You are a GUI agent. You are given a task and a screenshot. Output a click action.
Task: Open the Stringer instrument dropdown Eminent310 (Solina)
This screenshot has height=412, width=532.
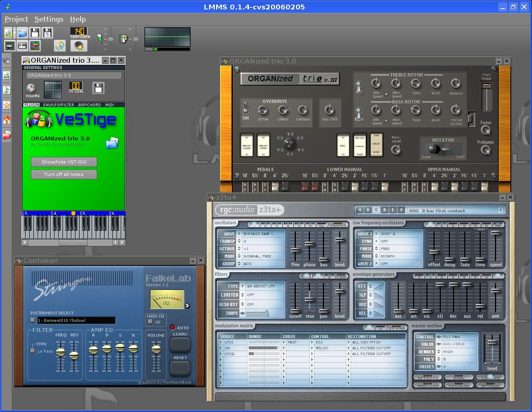coord(76,320)
